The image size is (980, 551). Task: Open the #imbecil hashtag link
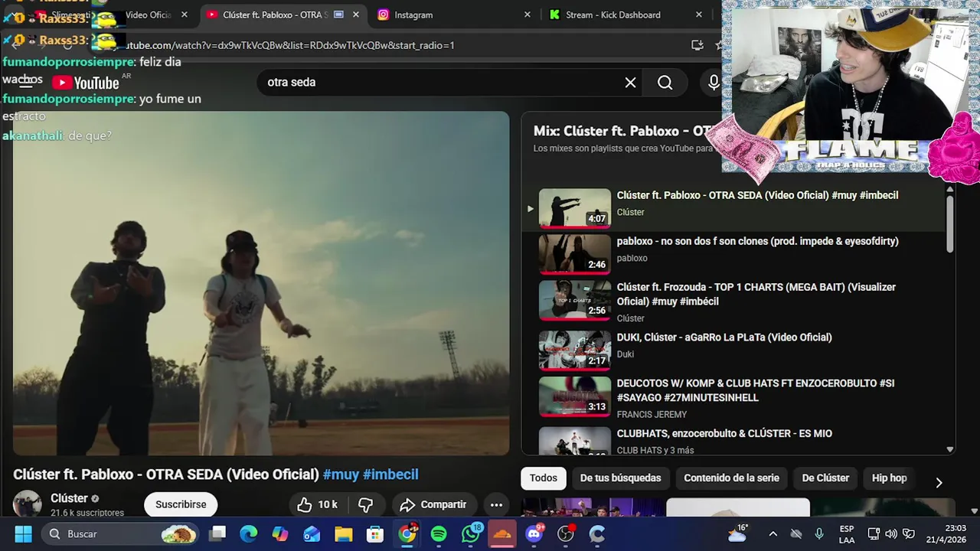point(390,474)
